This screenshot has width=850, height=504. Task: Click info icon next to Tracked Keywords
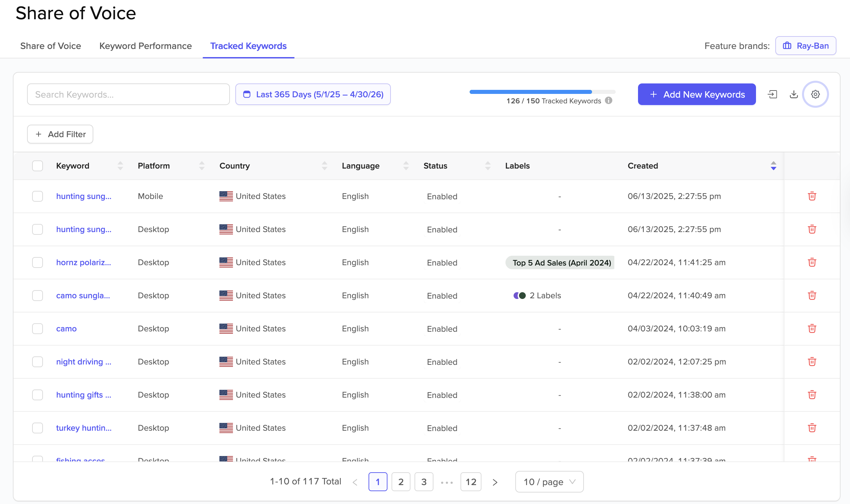(608, 101)
